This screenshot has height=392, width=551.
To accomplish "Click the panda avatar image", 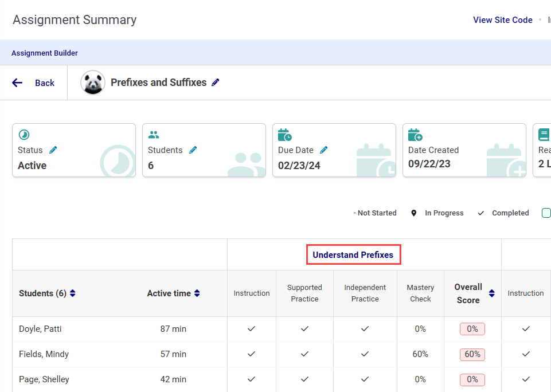I will (x=93, y=83).
